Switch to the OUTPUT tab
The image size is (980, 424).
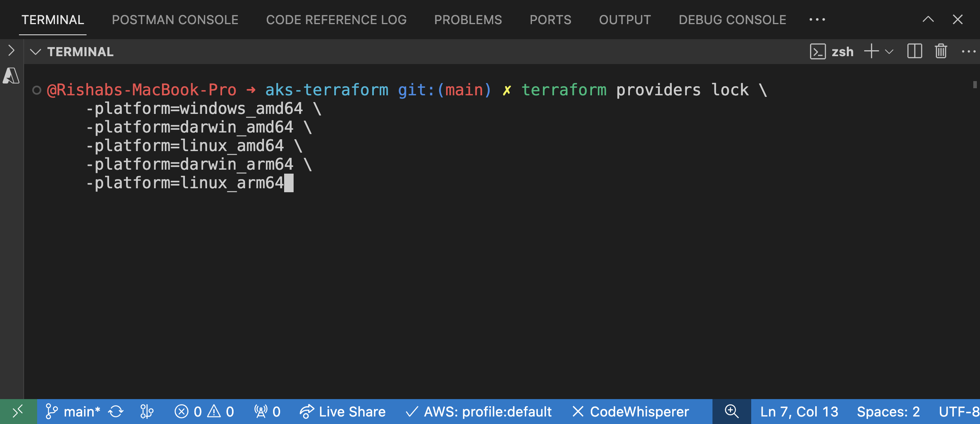(x=625, y=20)
